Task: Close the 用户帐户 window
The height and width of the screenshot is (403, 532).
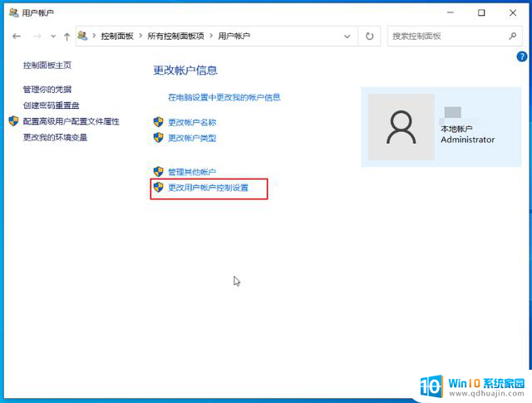Action: [513, 13]
